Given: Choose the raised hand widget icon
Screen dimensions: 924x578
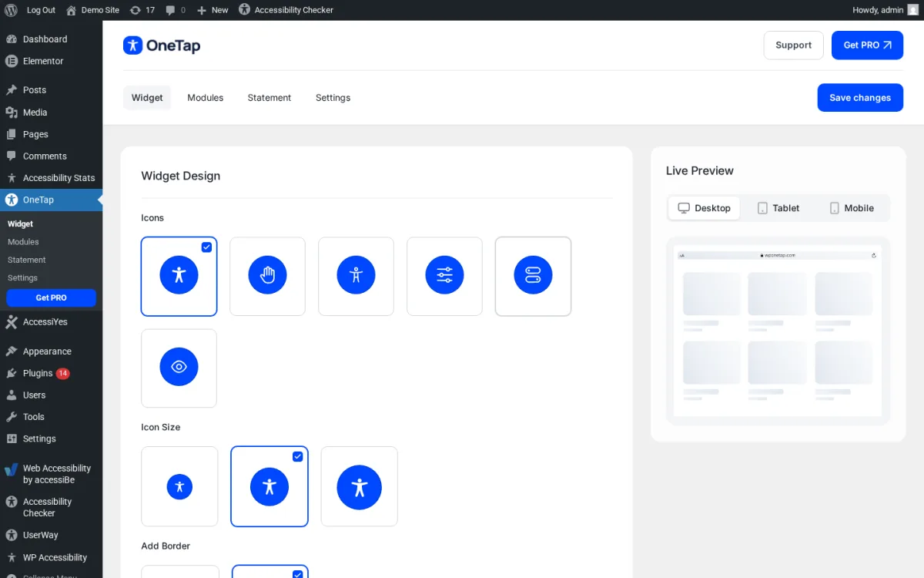Looking at the screenshot, I should tap(267, 276).
